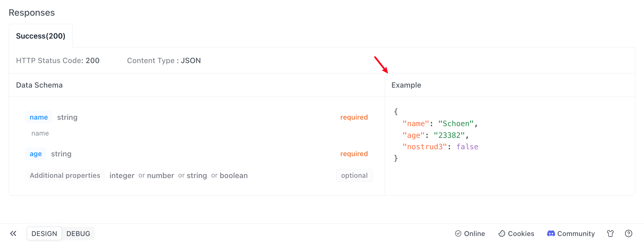Select the Additional properties label

pyautogui.click(x=65, y=176)
